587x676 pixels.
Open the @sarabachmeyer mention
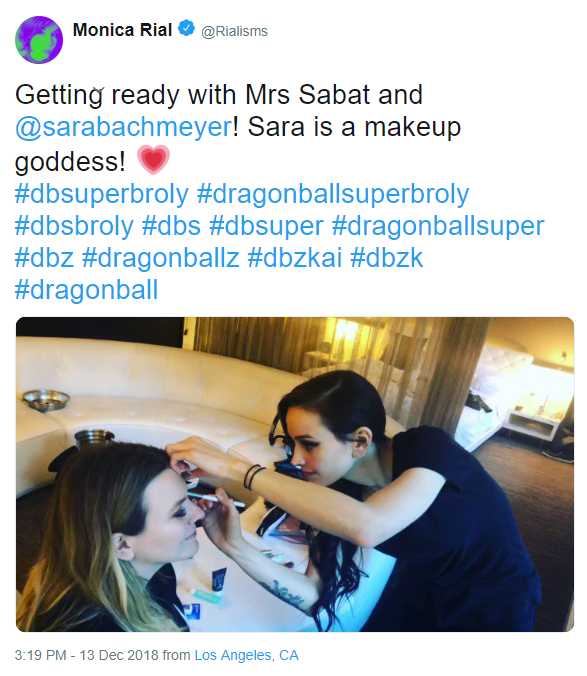pyautogui.click(x=124, y=127)
